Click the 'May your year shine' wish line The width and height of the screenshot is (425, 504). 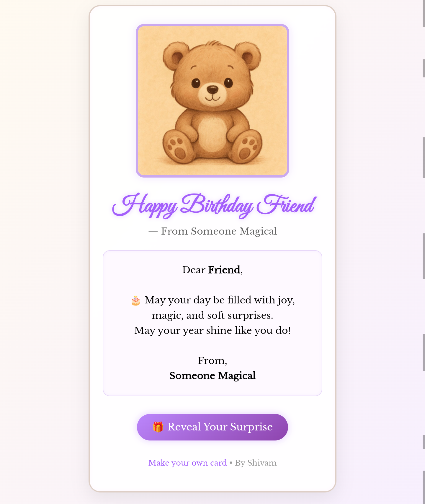(212, 330)
